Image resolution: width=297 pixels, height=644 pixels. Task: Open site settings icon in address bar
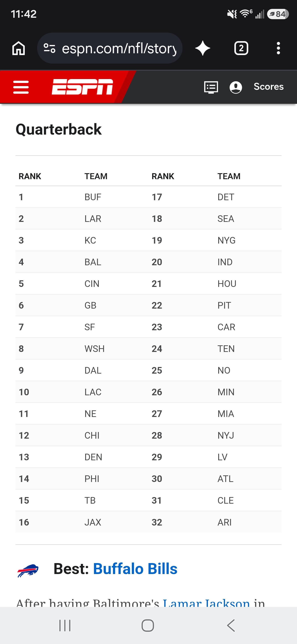pyautogui.click(x=49, y=48)
